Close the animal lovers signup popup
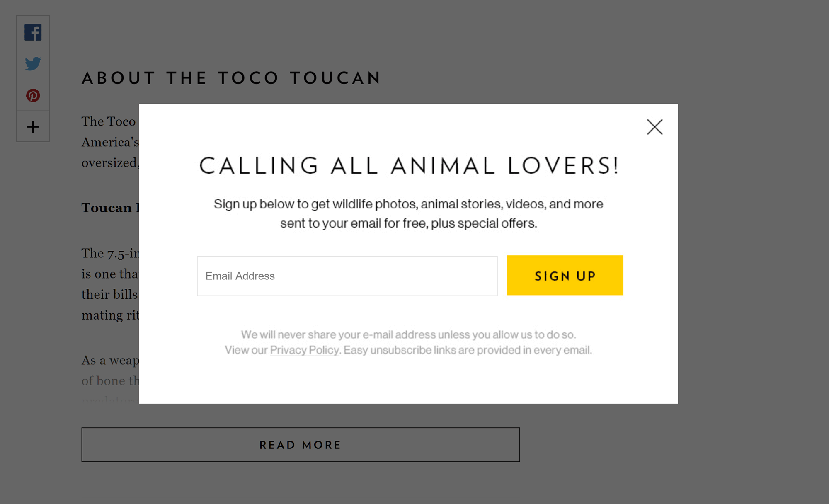Screen dimensions: 829x504 click(654, 127)
